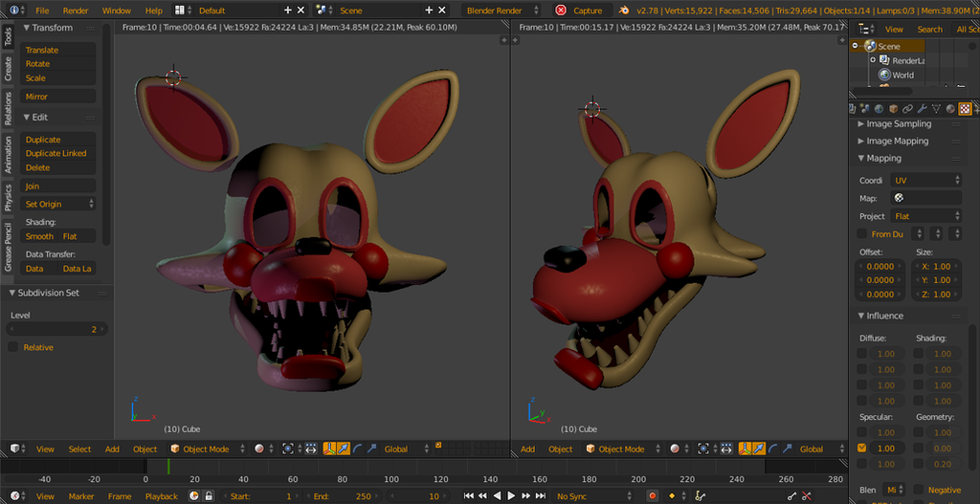The image size is (980, 504).
Task: Toggle left viewport 3D manipulator axes icon
Action: [x=329, y=449]
